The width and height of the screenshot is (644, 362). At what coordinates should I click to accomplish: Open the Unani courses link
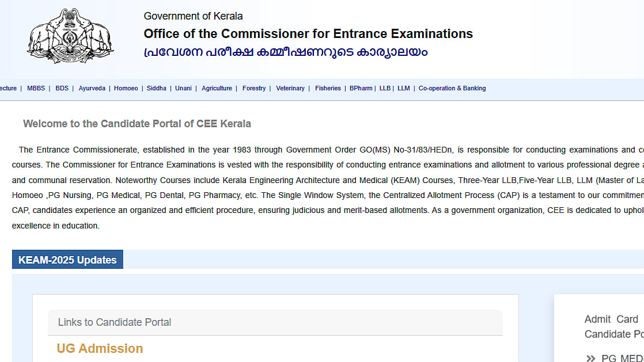coord(183,88)
